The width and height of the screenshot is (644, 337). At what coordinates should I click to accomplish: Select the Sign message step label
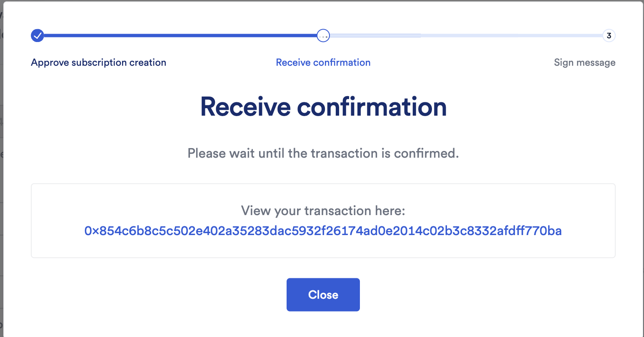585,62
